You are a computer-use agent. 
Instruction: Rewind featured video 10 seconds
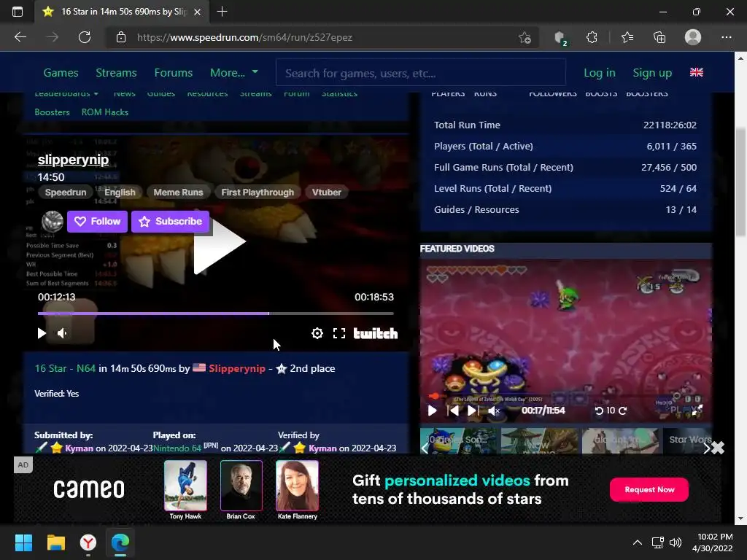point(600,411)
